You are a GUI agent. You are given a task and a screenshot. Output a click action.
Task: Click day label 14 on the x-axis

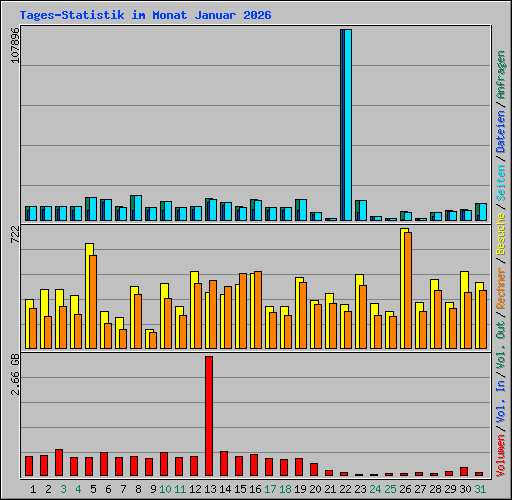coord(225,489)
